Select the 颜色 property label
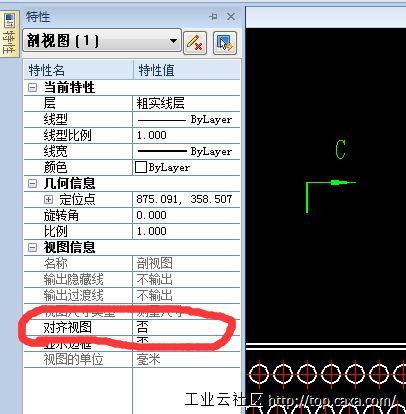This screenshot has height=414, width=406. pyautogui.click(x=56, y=167)
